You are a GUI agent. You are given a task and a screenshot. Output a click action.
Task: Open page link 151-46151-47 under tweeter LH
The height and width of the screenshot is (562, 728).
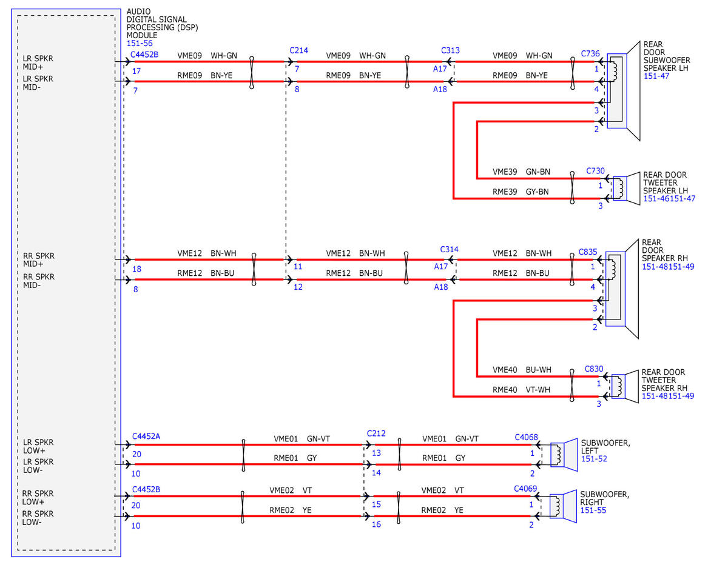coord(669,199)
